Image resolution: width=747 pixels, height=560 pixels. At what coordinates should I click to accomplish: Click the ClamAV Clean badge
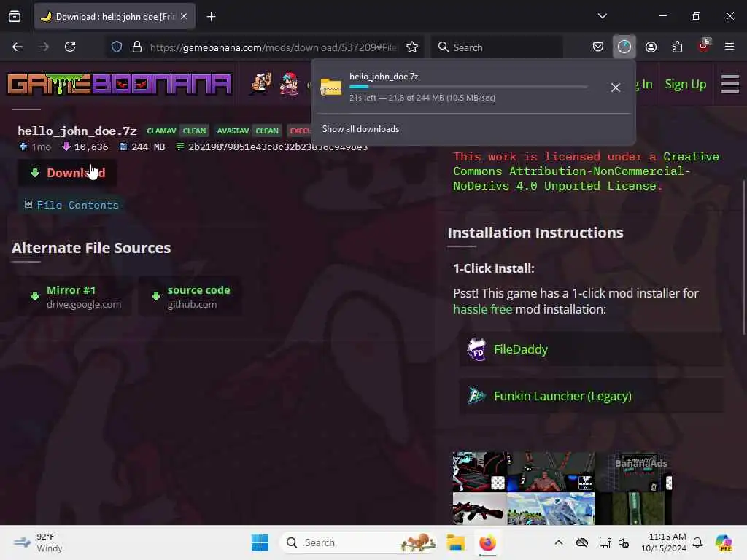pyautogui.click(x=177, y=131)
